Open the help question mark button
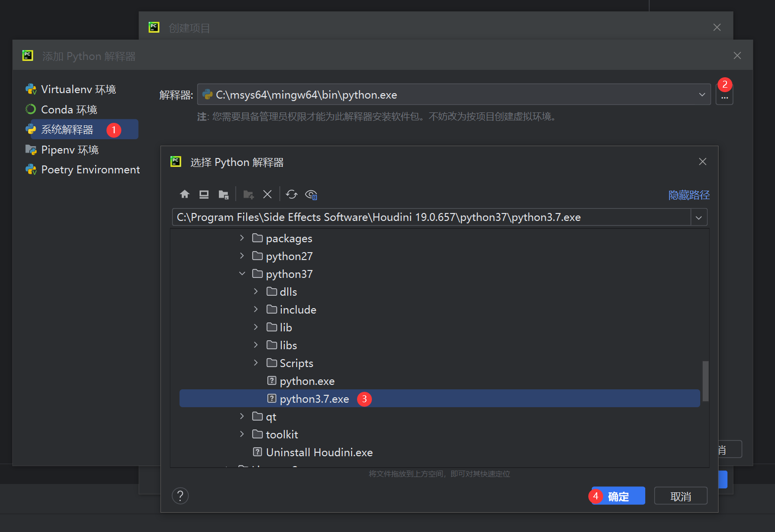The width and height of the screenshot is (775, 532). (180, 496)
